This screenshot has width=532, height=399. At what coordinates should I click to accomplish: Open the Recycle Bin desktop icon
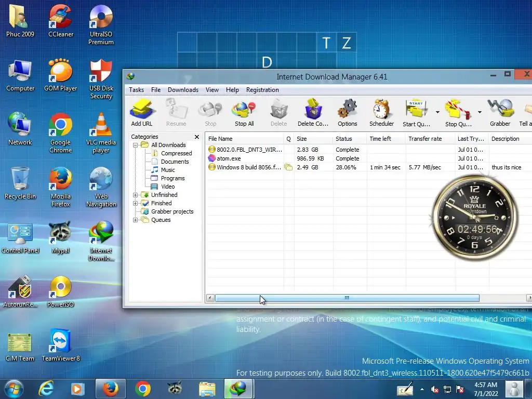pyautogui.click(x=20, y=183)
